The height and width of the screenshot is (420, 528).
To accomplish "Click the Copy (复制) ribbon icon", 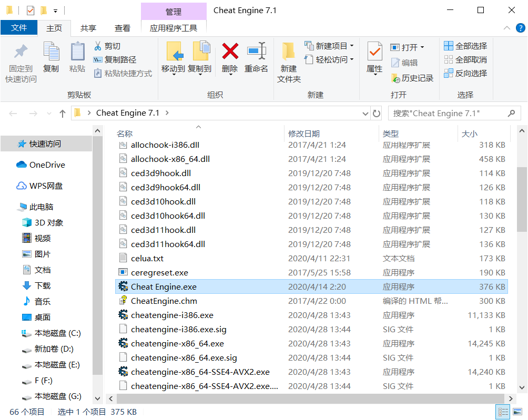I will [51, 52].
